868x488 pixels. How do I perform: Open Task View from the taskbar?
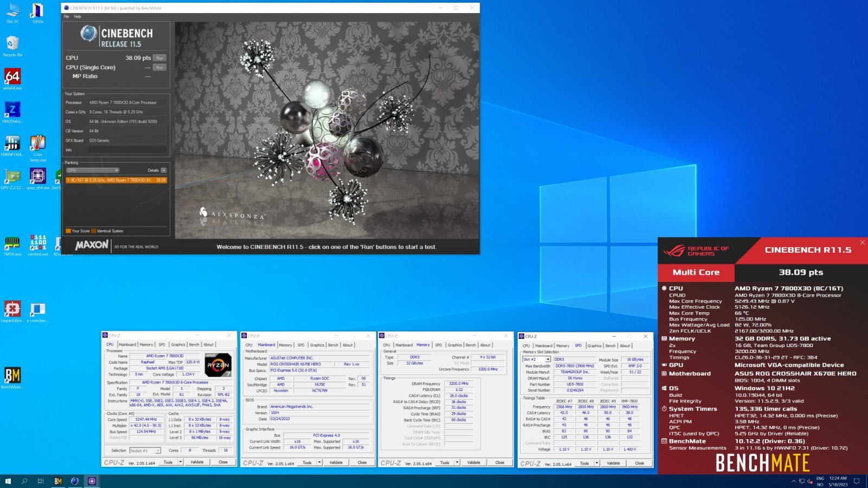pyautogui.click(x=41, y=481)
